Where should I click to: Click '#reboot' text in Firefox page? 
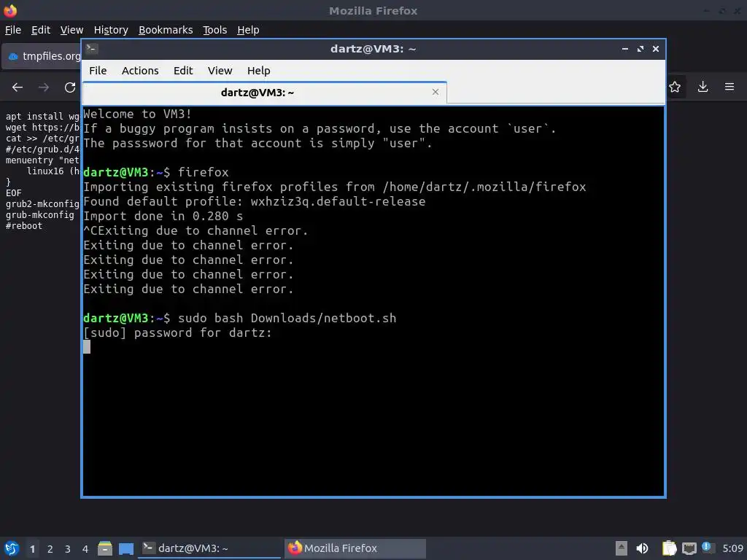click(x=24, y=226)
